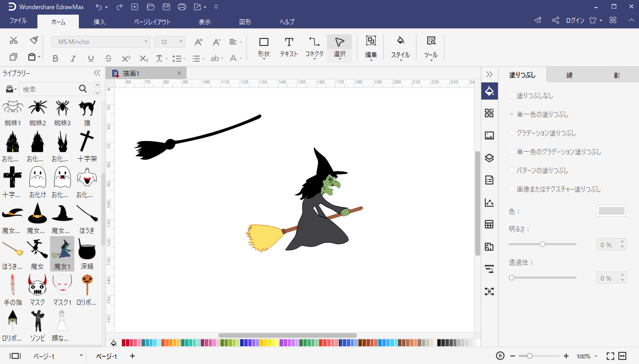Adjust the 透過性 transparency slider
The width and height of the screenshot is (639, 364).
(x=542, y=278)
